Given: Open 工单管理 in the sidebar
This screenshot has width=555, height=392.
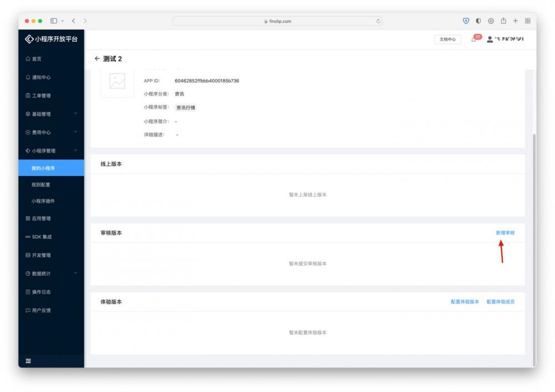Looking at the screenshot, I should point(51,96).
